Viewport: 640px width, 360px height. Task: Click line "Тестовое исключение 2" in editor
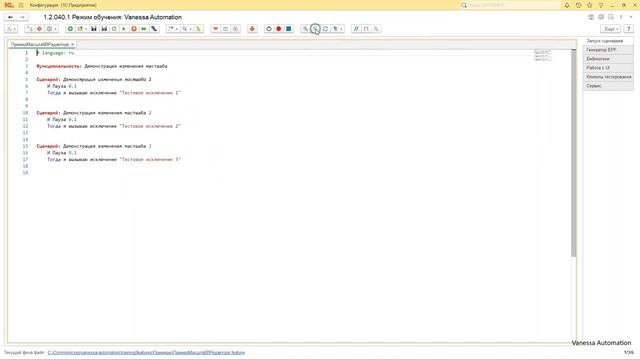[114, 126]
